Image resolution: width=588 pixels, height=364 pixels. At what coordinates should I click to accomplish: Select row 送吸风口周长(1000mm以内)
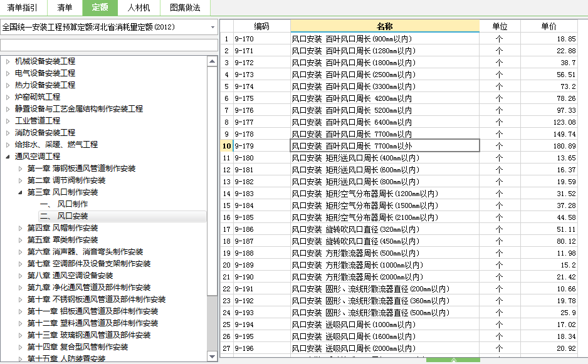click(385, 325)
